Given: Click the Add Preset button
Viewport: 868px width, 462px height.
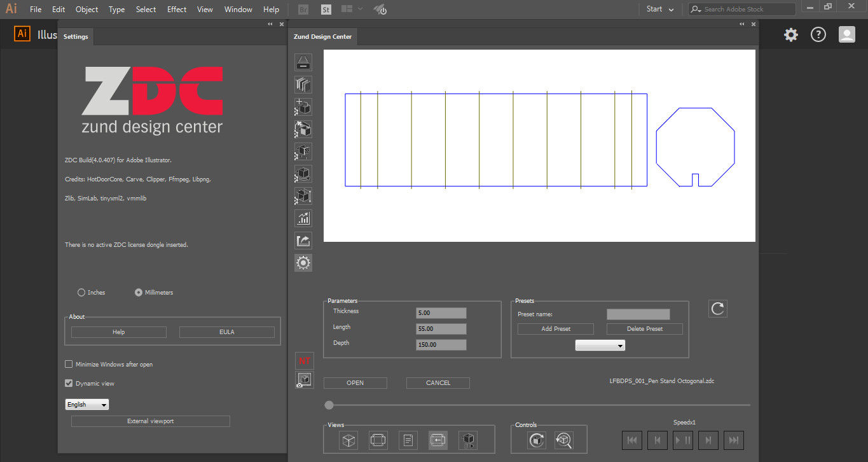Looking at the screenshot, I should point(555,329).
